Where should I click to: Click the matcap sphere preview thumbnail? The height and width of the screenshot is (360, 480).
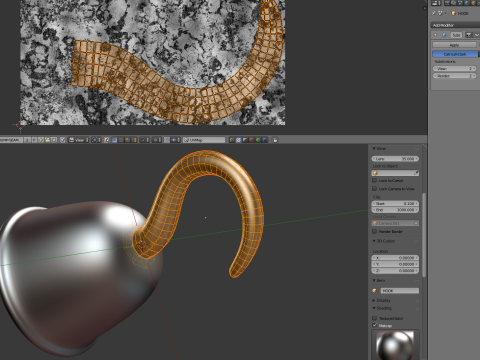point(395,345)
